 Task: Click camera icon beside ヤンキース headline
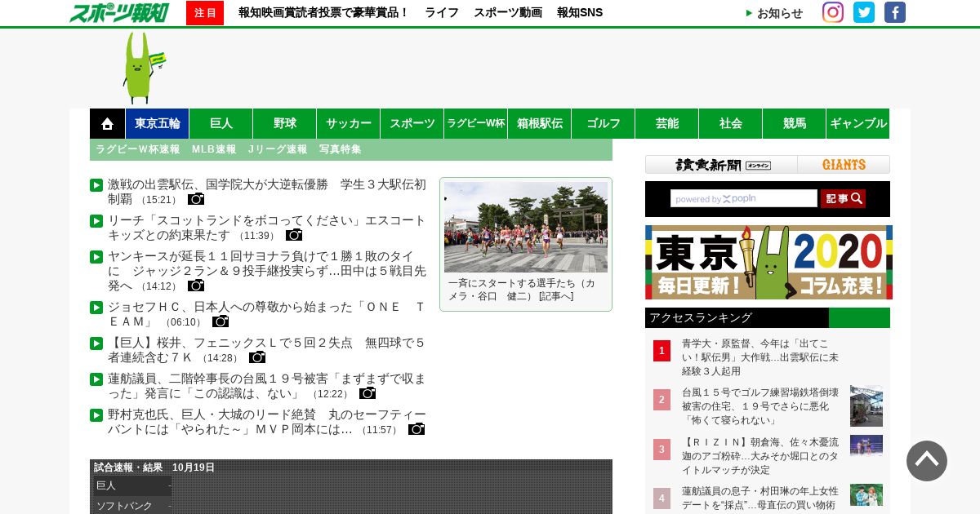196,286
